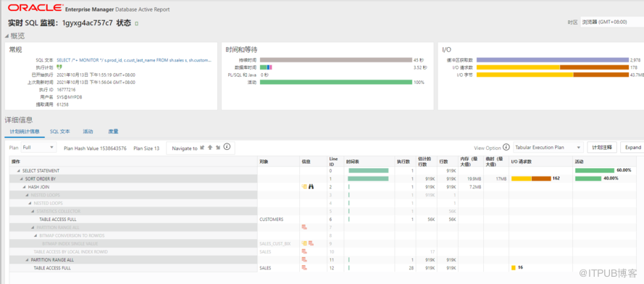Click the Oracle logo in the header
Image resolution: width=644 pixels, height=284 pixels.
pyautogui.click(x=35, y=8)
